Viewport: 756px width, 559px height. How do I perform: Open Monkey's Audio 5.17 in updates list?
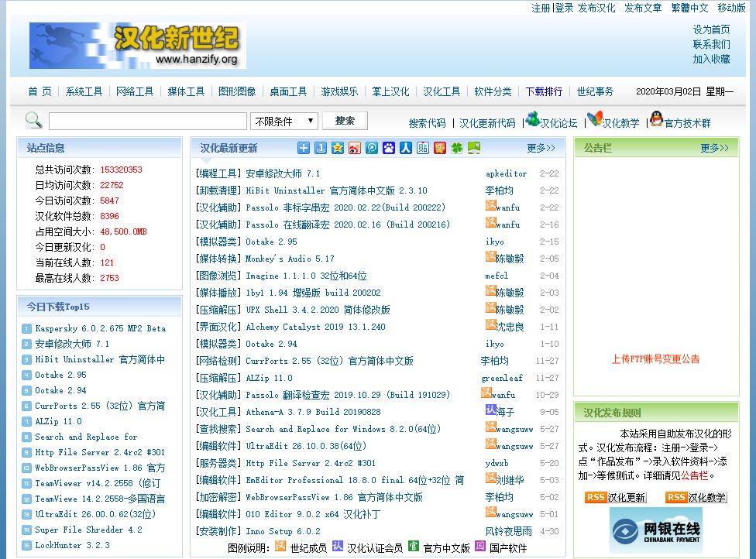[290, 259]
